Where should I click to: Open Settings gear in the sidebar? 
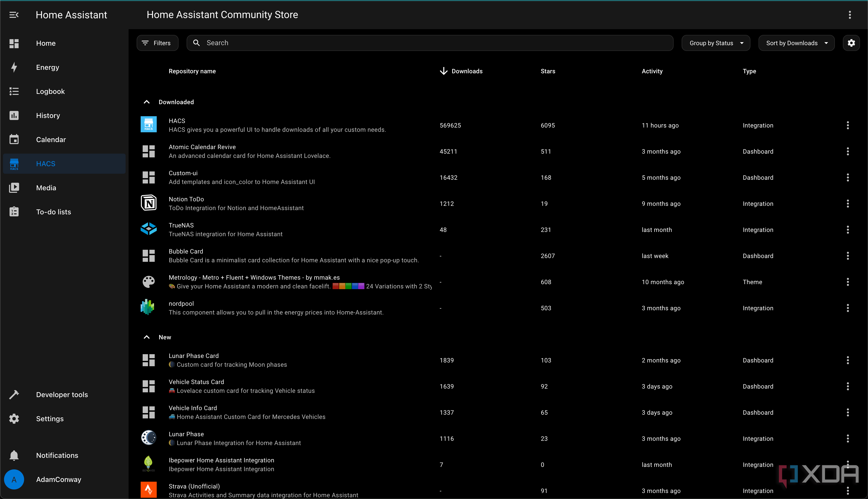click(x=14, y=418)
